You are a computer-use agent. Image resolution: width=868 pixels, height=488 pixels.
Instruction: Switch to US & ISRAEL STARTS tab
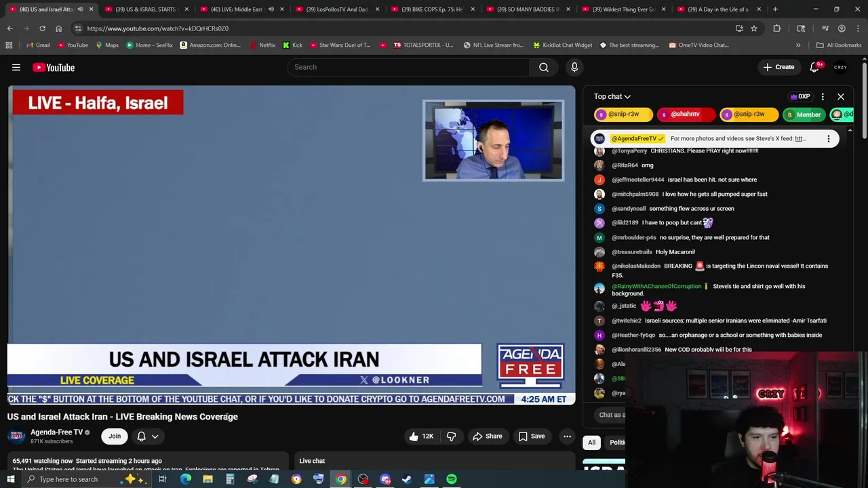pos(145,9)
